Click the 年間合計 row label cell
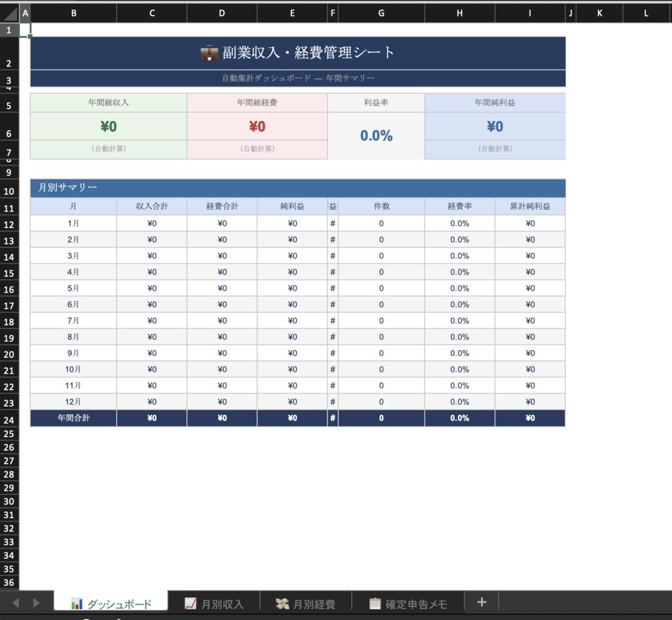 coord(73,418)
